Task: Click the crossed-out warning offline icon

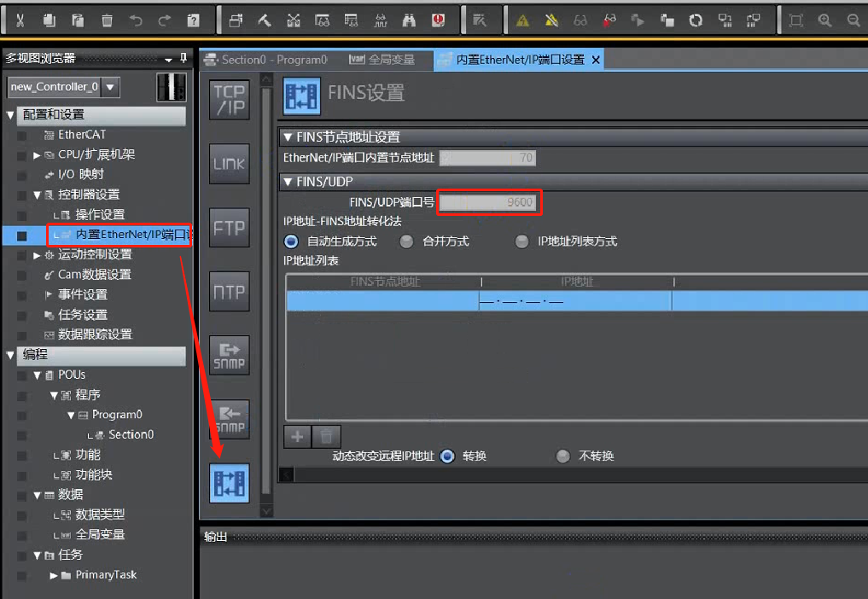Action: 551,21
